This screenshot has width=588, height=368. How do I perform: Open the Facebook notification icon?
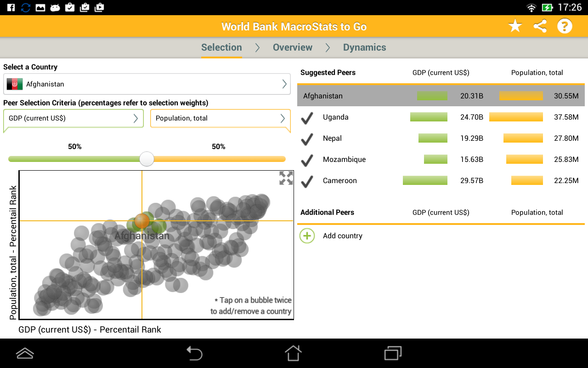point(11,7)
